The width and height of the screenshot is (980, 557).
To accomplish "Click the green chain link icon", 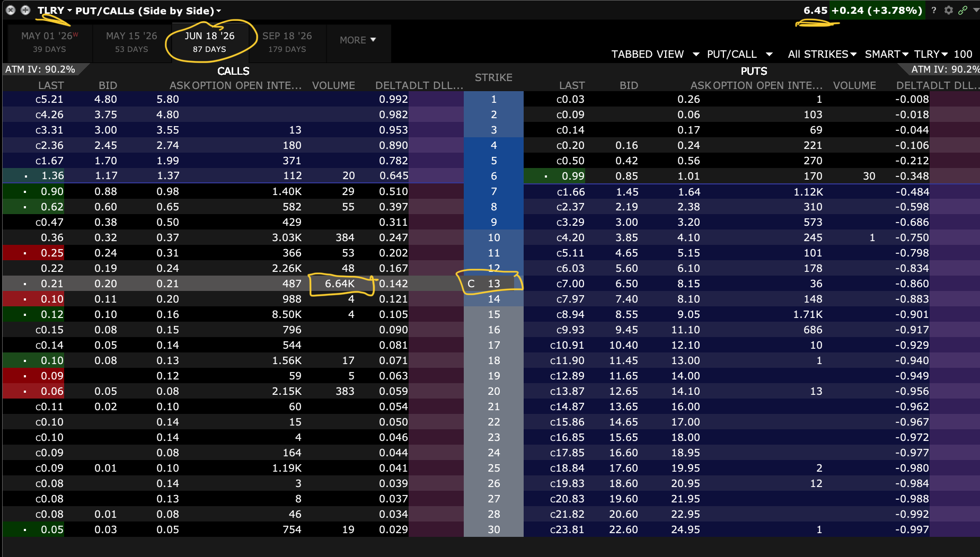I will [963, 10].
